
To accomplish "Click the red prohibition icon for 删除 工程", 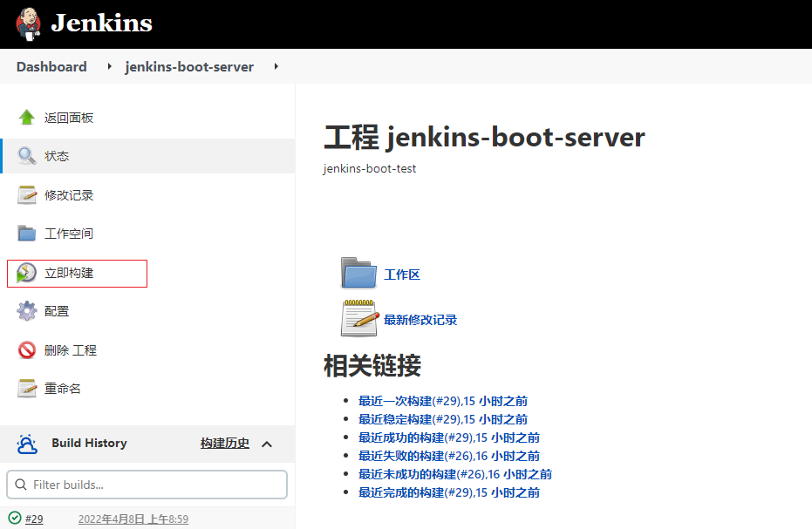I will 26,349.
